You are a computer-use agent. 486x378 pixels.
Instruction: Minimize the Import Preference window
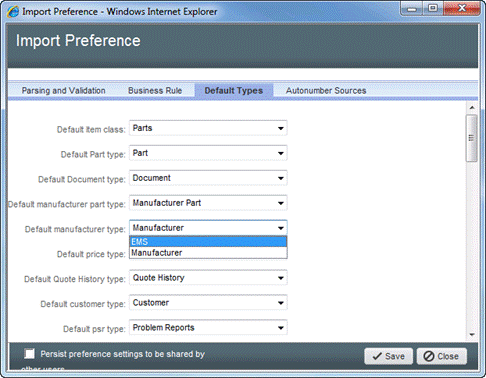[412, 8]
